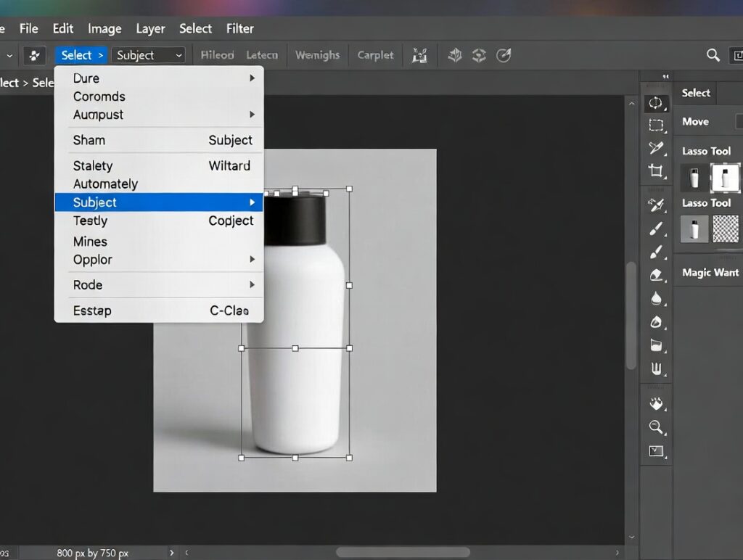Click the Wernighs button in options bar
Screen dimensions: 743x560
pos(318,54)
